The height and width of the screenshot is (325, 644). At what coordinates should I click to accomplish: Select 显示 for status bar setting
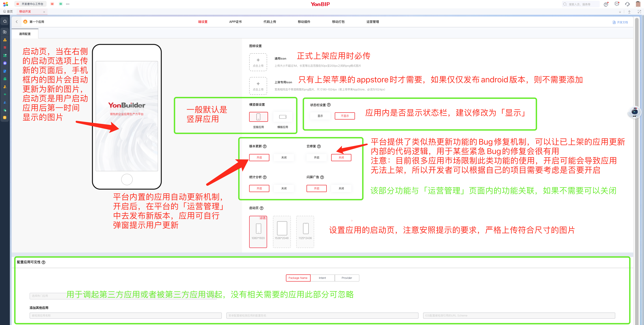click(320, 116)
